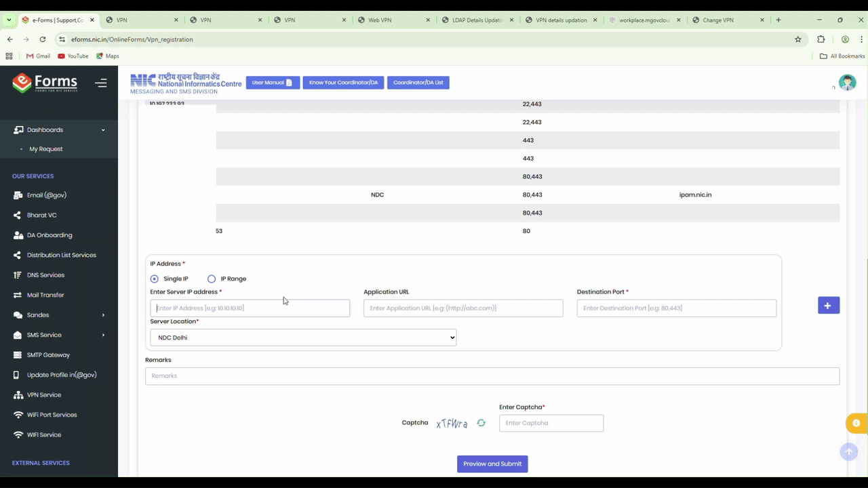Viewport: 868px width, 488px height.
Task: Open the User Manual document
Action: pos(272,82)
